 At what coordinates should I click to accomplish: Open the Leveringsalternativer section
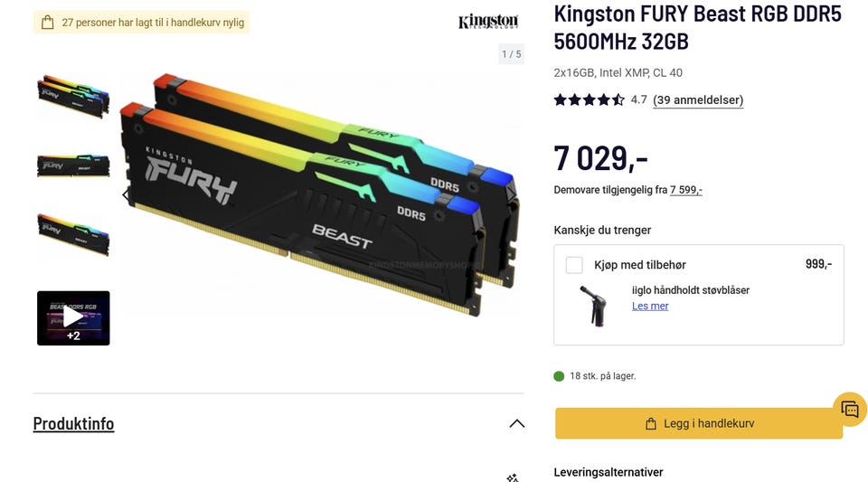[x=609, y=472]
